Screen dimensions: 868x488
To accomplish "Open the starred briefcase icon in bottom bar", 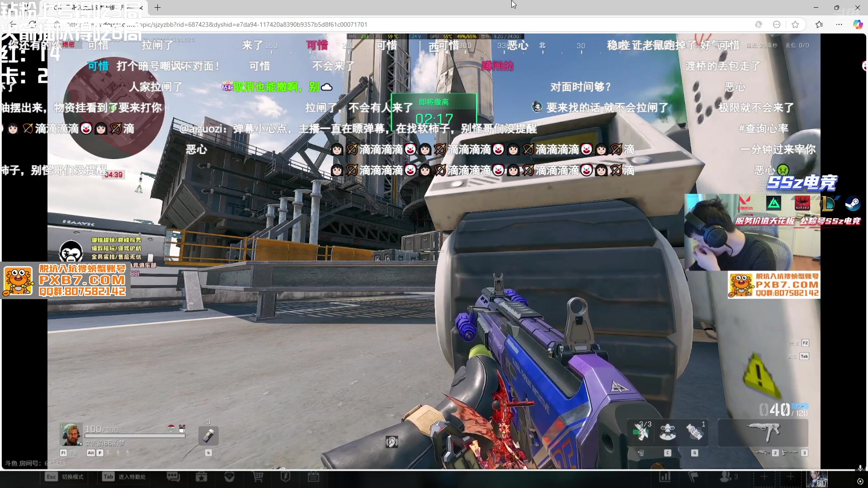I will pyautogui.click(x=201, y=477).
